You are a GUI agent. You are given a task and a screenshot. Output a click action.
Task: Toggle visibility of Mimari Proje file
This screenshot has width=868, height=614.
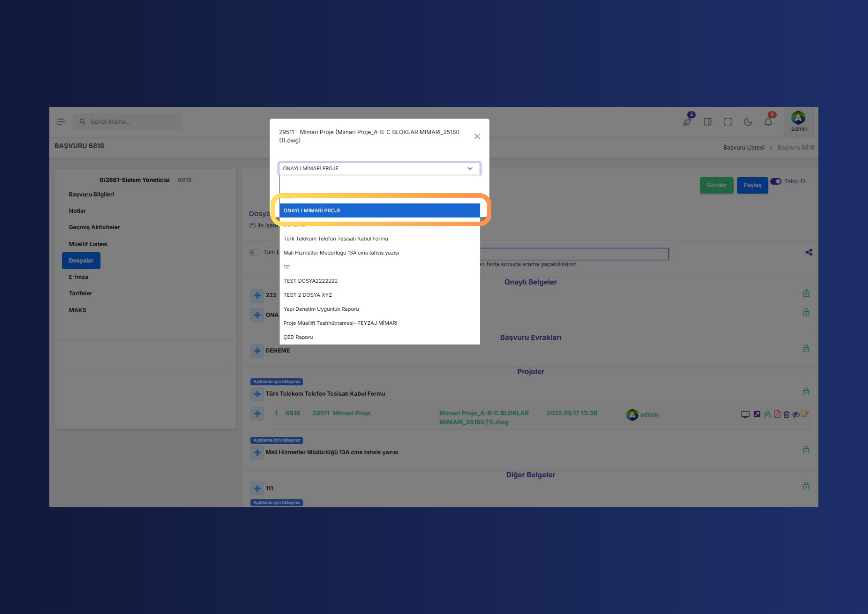[796, 415]
